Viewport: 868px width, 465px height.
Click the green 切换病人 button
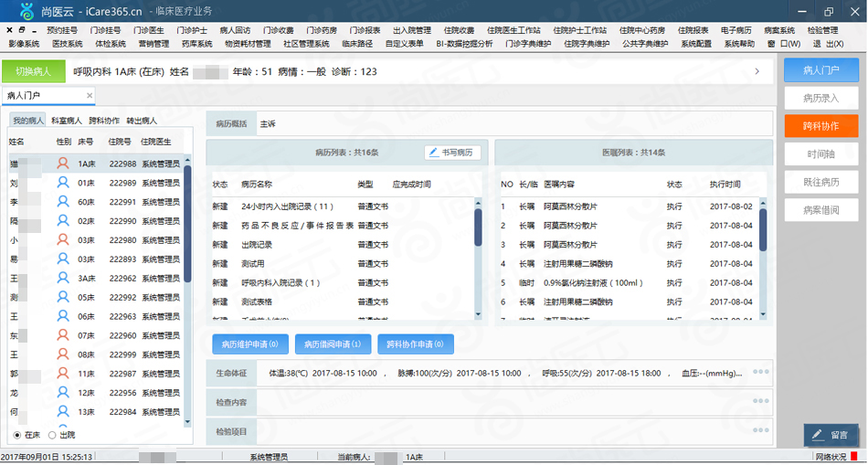pos(33,71)
